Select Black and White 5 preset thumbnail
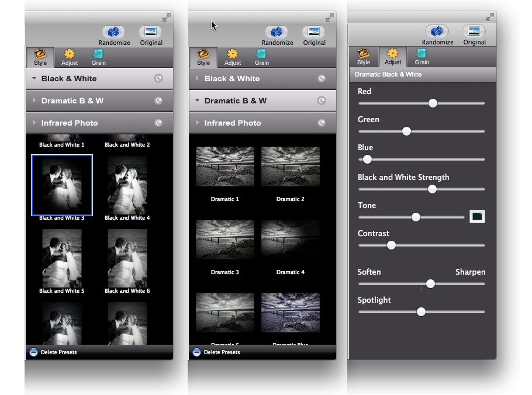The image size is (532, 395). [62, 258]
